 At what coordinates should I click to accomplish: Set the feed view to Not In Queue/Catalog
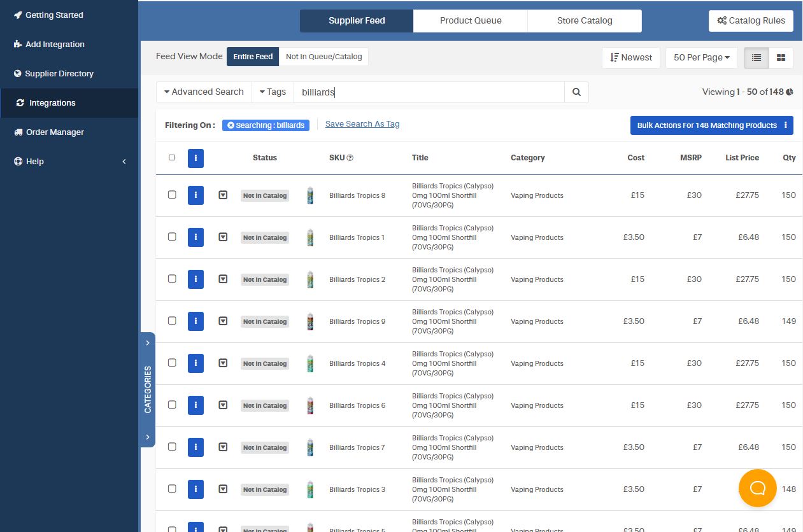323,57
